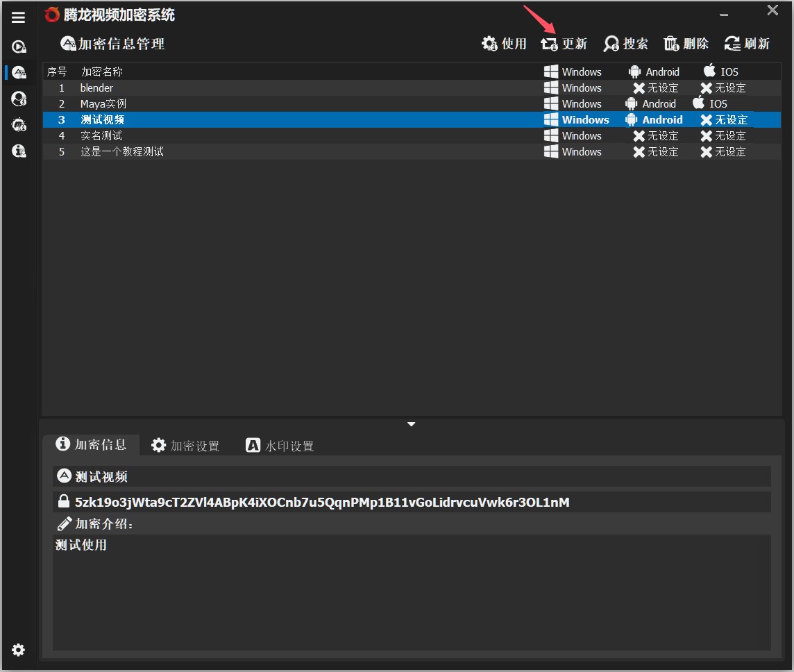
Task: Click the 测试视频 name field in details
Action: pos(412,476)
